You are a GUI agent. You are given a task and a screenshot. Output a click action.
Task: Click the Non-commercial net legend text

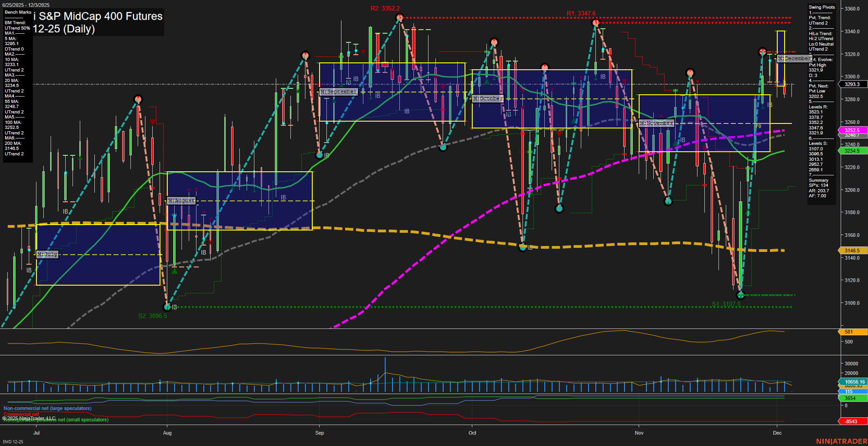click(x=47, y=408)
